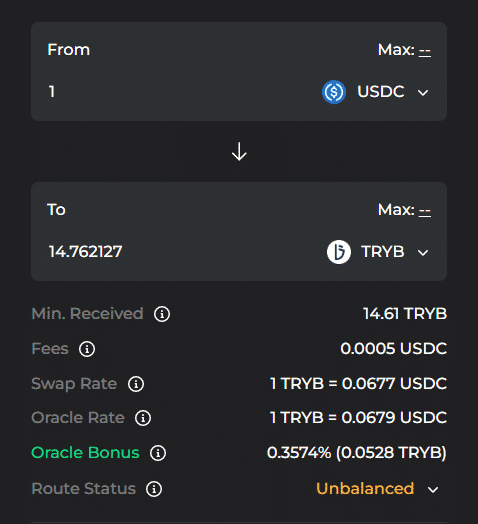This screenshot has width=478, height=524.
Task: Expand the Unbalanced route status chevron
Action: pos(433,490)
